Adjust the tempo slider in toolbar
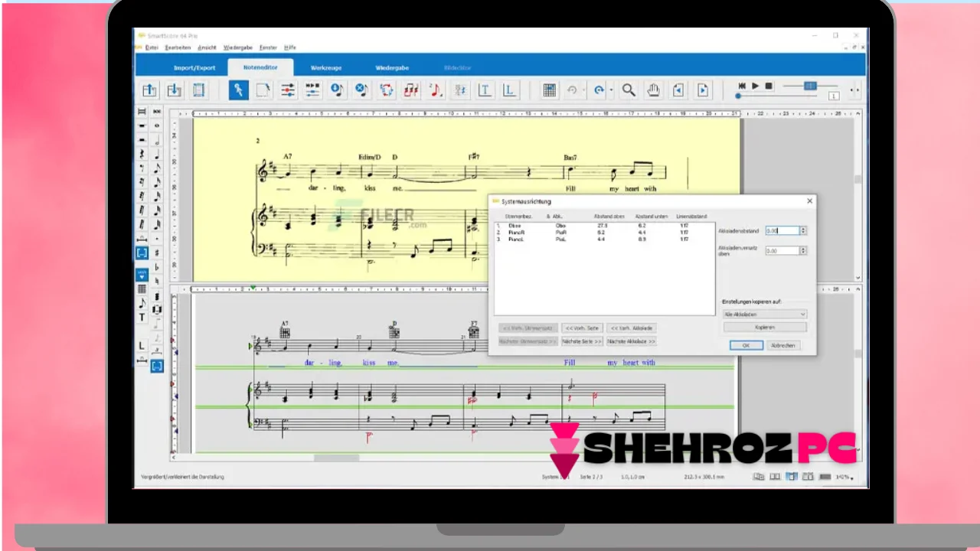Viewport: 980px width, 551px height. click(x=810, y=86)
